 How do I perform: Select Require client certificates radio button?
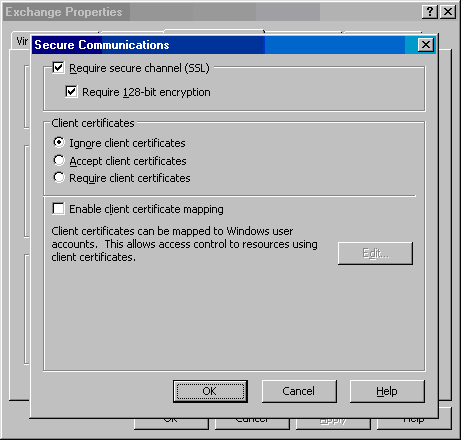point(59,177)
